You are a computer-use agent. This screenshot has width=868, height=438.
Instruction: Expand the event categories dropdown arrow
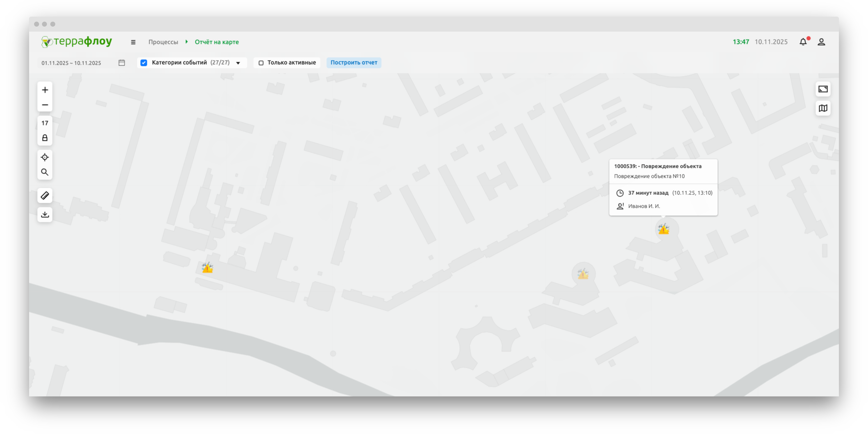point(238,63)
